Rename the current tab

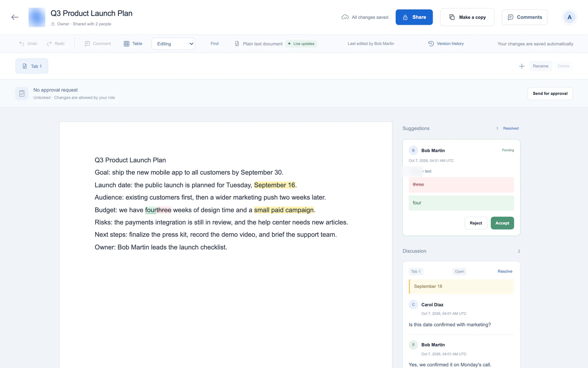541,66
